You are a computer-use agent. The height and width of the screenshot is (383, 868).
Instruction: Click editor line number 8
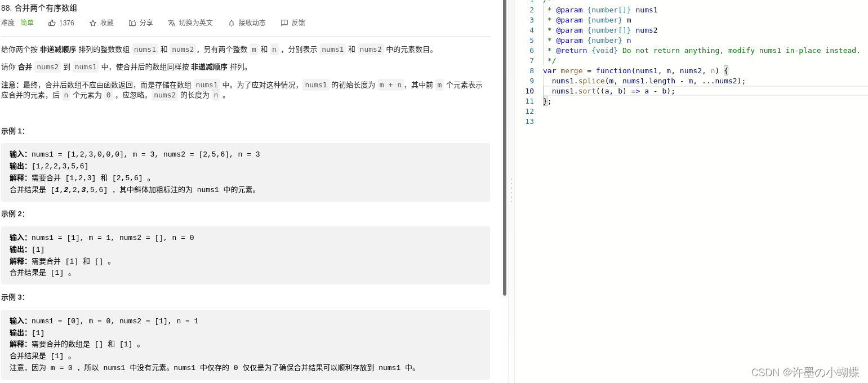pos(532,70)
